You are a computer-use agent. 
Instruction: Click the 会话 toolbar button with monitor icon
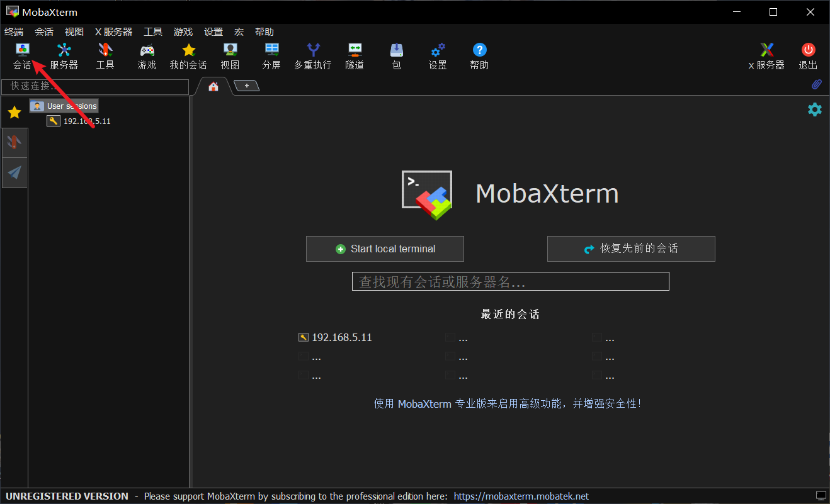coord(22,56)
